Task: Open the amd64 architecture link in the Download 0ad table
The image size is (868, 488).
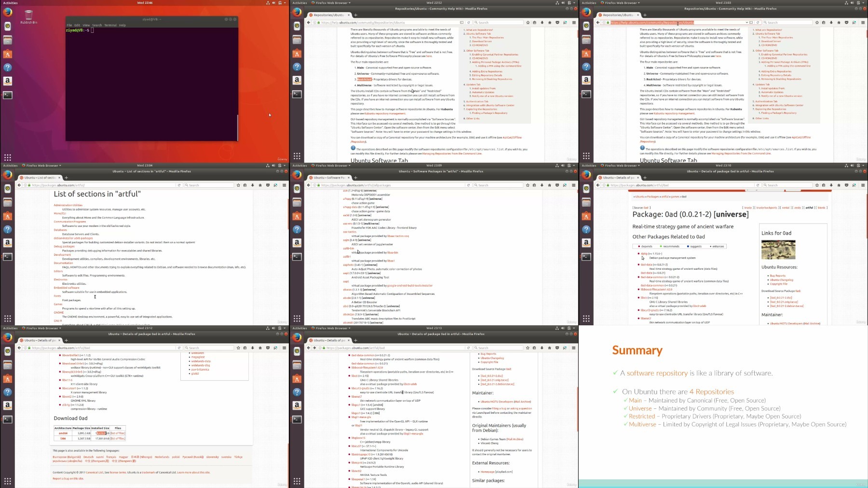Action: tap(63, 433)
